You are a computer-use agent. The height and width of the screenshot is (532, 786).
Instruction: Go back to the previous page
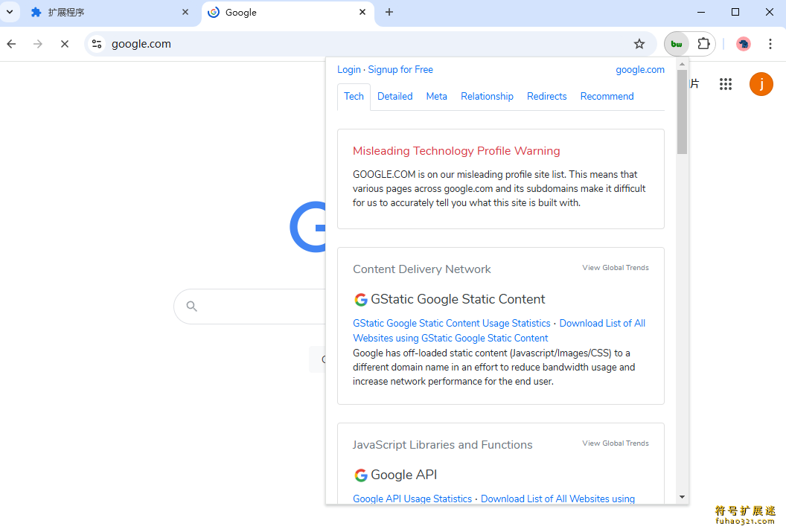pyautogui.click(x=11, y=44)
